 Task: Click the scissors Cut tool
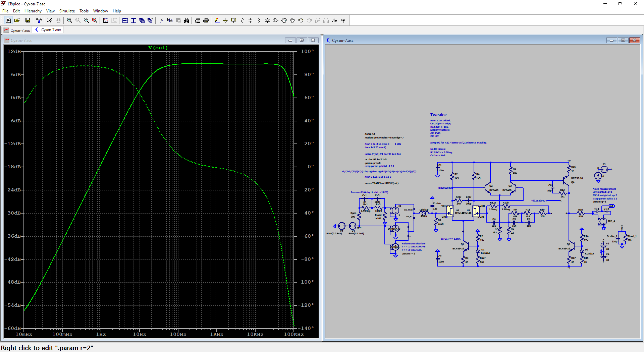pyautogui.click(x=161, y=20)
